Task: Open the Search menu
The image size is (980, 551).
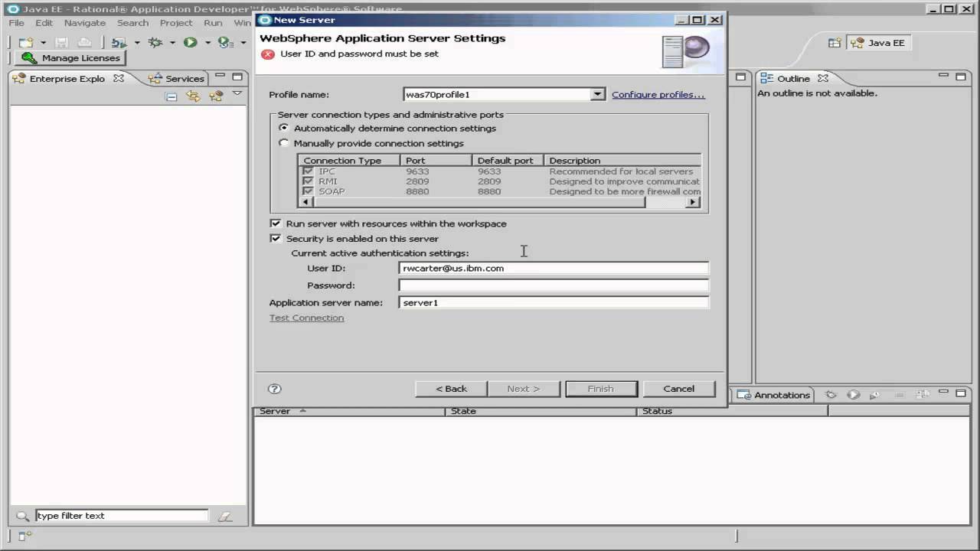Action: [132, 23]
